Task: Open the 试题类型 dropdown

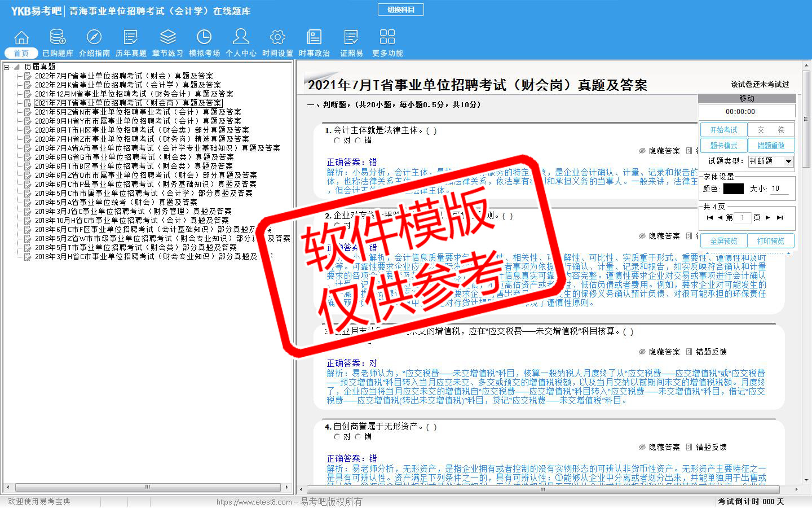Action: (x=788, y=161)
